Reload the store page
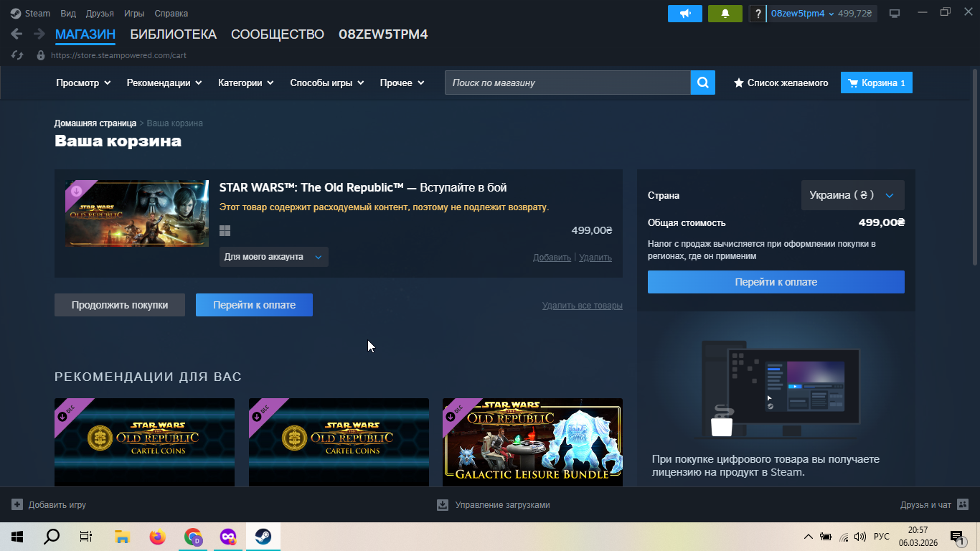 coord(18,55)
